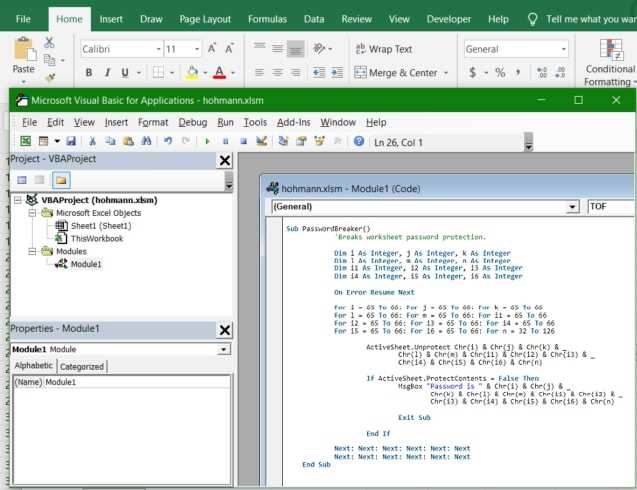Viewport: 637px width, 490px height.
Task: Click View Code icon in Project pane
Action: point(22,180)
